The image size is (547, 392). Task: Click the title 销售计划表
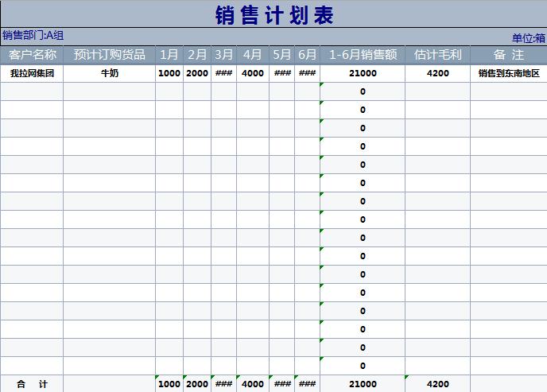[x=273, y=15]
